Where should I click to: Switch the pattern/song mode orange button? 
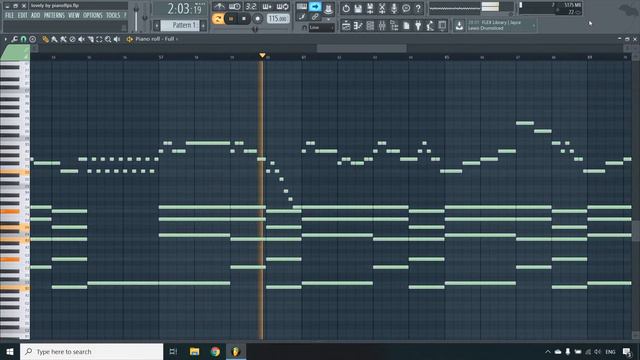pos(218,18)
